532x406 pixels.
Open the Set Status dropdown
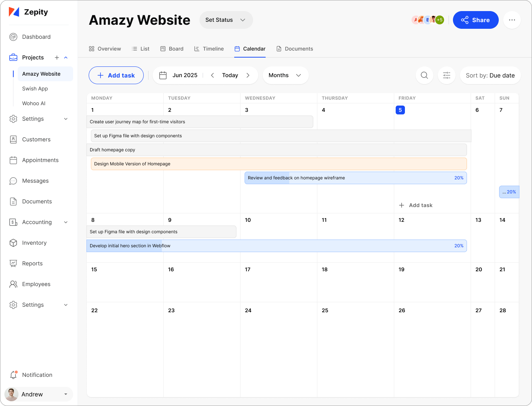(x=226, y=20)
